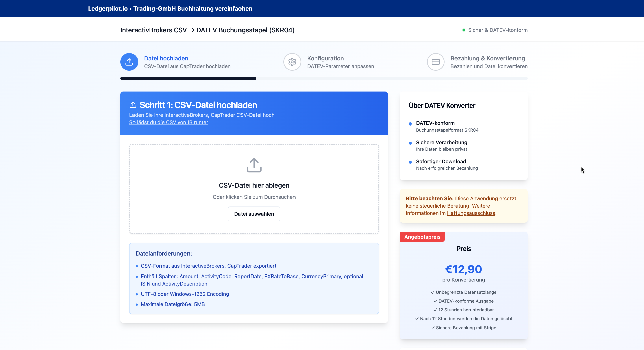Open the Haftungsausschluss link
The width and height of the screenshot is (644, 350).
pyautogui.click(x=471, y=213)
